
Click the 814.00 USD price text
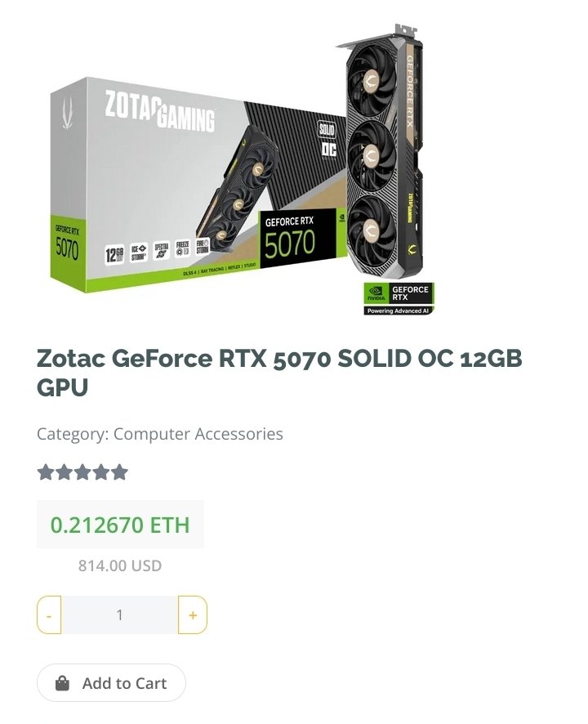[x=120, y=565]
